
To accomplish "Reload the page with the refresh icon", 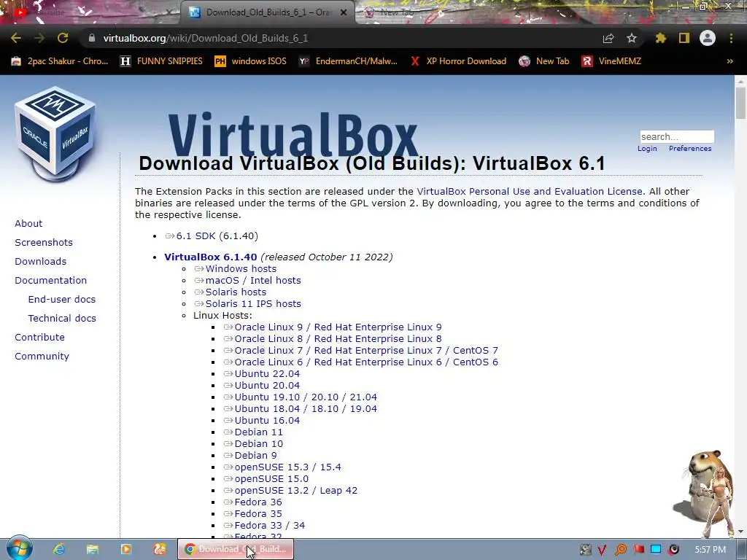I will point(63,38).
